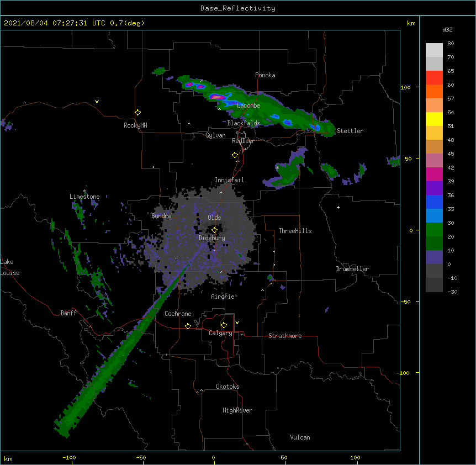This screenshot has width=476, height=465.
Task: Click the Sundre town label
Action: pyautogui.click(x=161, y=216)
